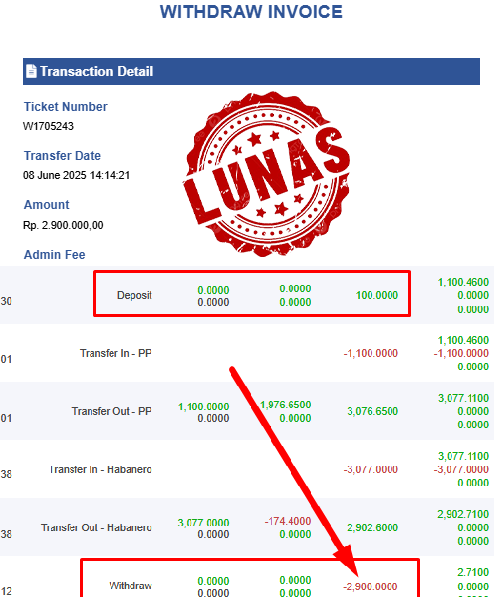This screenshot has height=597, width=494.
Task: Click the Amount label
Action: tap(46, 204)
